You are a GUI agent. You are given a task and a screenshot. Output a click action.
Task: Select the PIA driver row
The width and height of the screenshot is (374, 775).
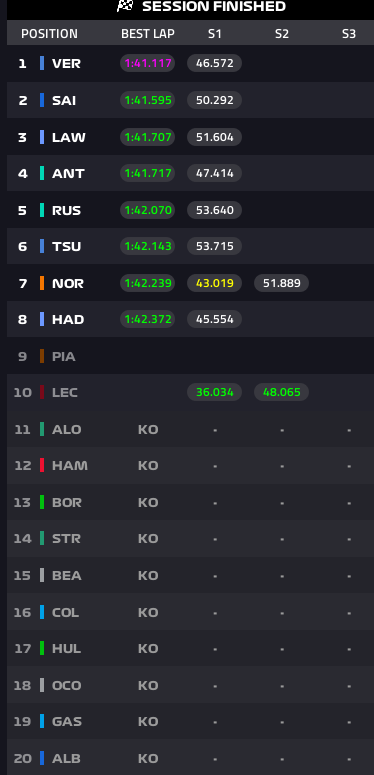click(190, 356)
